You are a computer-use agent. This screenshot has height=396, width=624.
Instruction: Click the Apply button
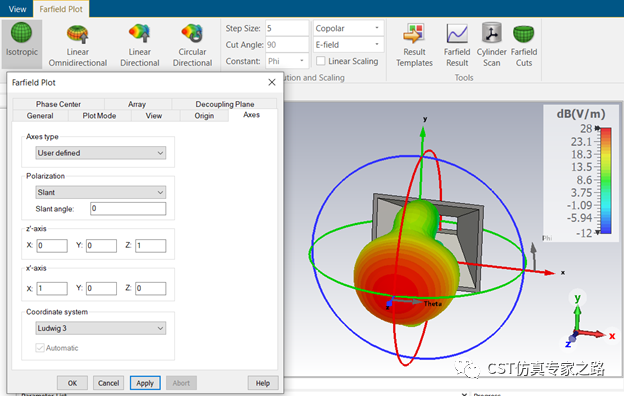[x=145, y=383]
